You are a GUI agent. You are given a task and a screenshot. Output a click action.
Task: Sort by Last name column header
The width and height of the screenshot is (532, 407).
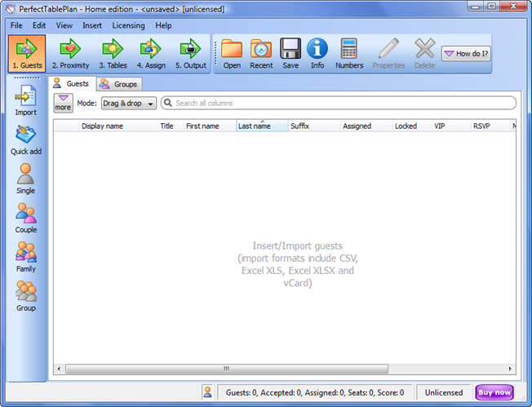coord(261,126)
